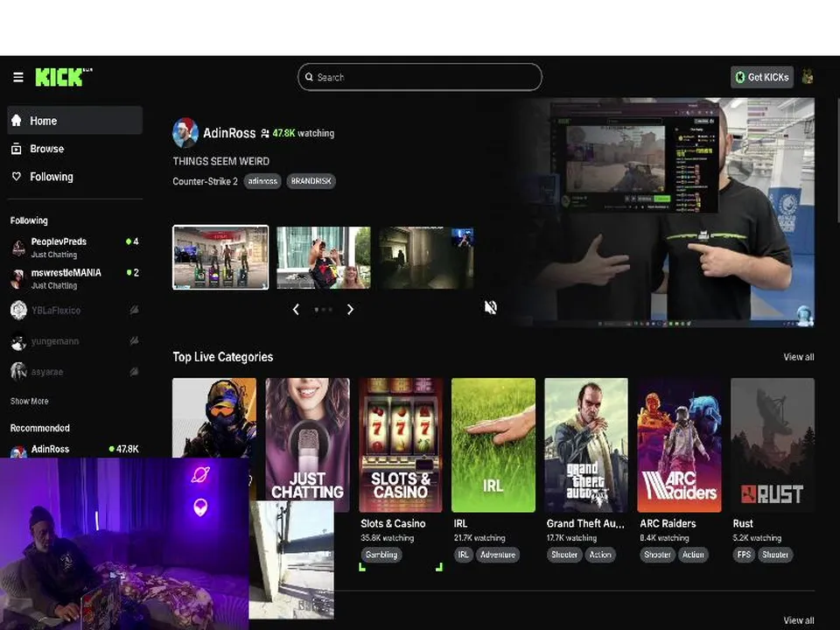Open Following in the sidebar

coord(75,176)
